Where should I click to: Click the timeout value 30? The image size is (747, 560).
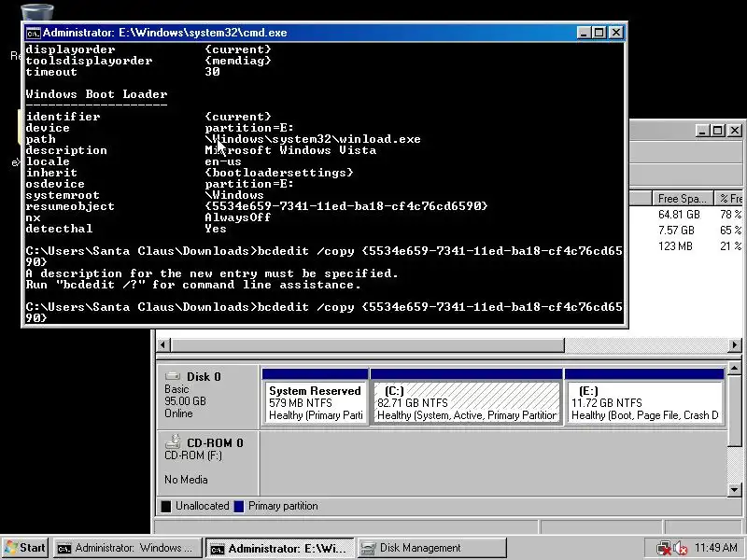[213, 72]
